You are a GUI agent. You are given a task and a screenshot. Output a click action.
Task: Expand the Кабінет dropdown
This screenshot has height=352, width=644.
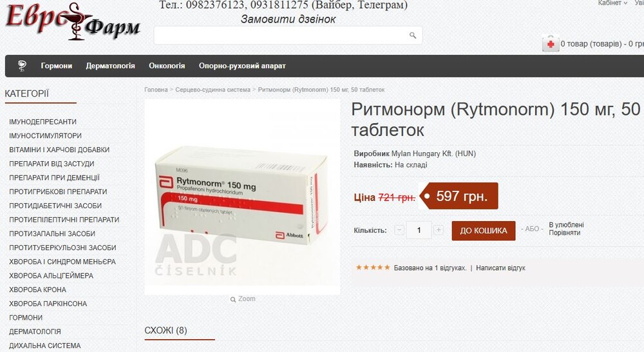click(612, 3)
